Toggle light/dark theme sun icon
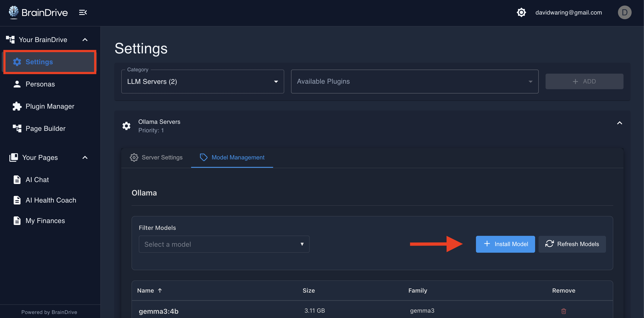The width and height of the screenshot is (644, 318). (x=521, y=12)
